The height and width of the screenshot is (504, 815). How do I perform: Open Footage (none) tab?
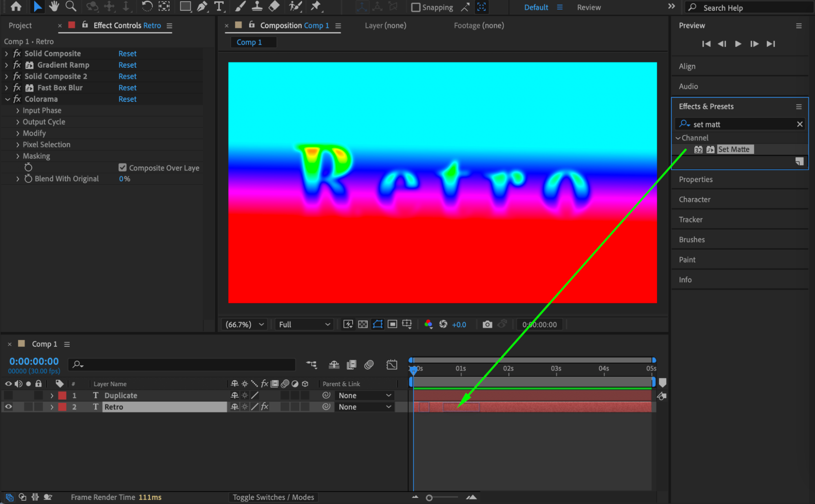click(479, 25)
